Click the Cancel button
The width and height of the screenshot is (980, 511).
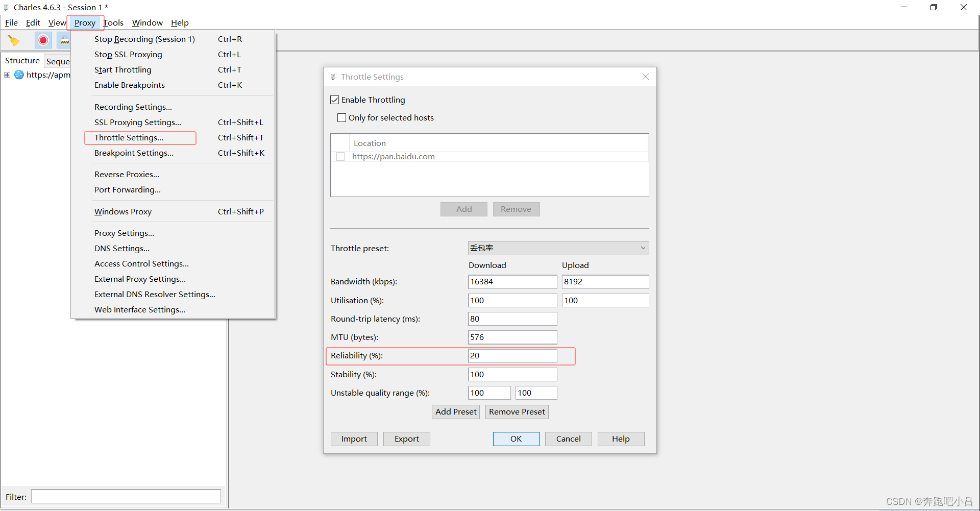point(569,439)
